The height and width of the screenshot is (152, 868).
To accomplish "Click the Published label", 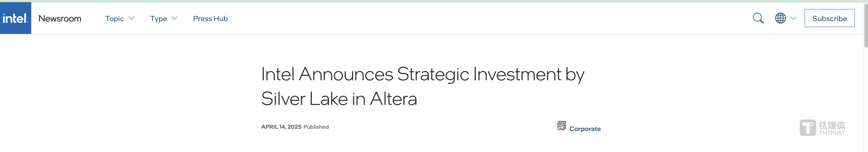I will click(x=316, y=127).
